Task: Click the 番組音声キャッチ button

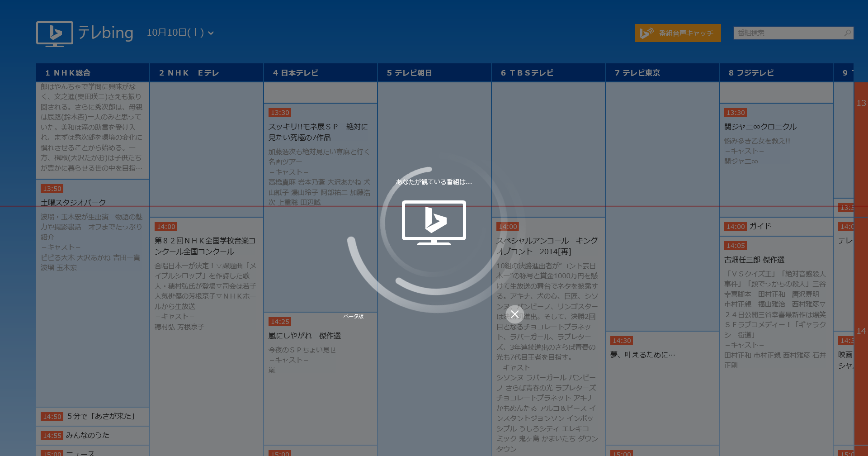Action: pos(678,33)
